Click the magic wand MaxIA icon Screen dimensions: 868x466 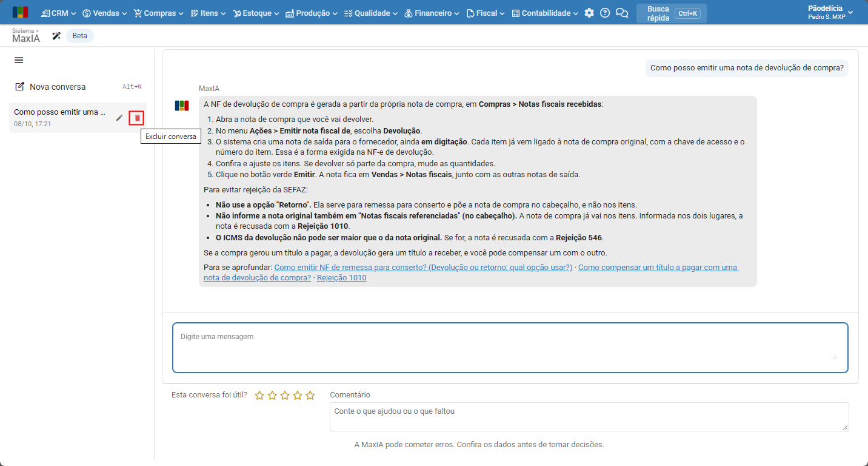tap(57, 36)
